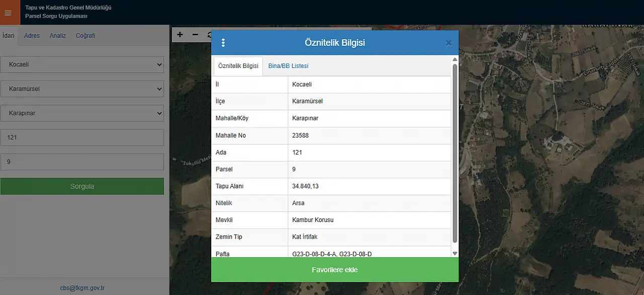The image size is (644, 295).
Task: Select the Tapu Alanı value 34.840,13
Action: 305,186
